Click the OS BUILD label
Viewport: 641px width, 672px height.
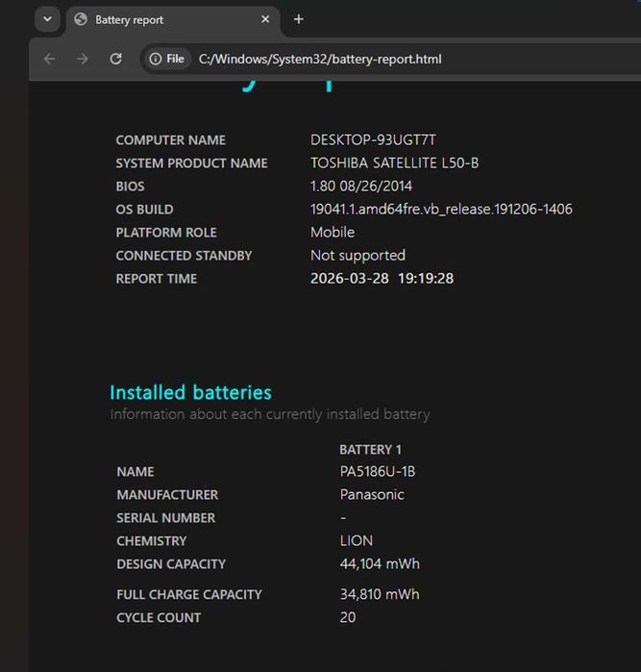pos(144,210)
